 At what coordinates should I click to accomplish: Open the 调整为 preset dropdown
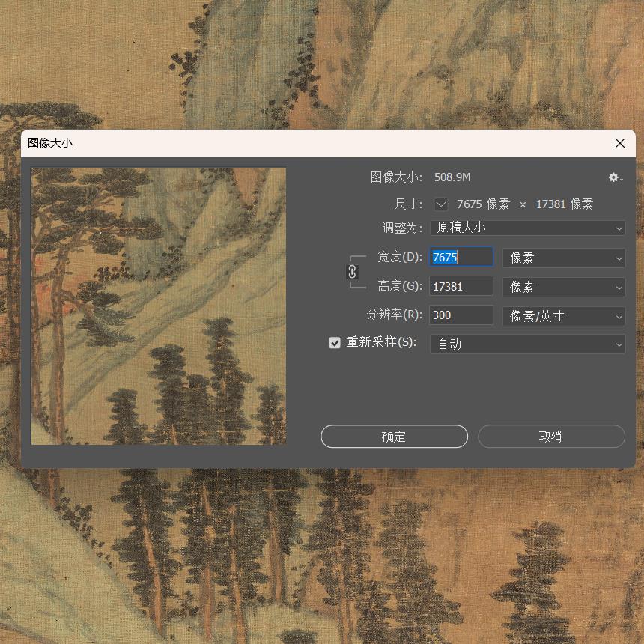click(528, 228)
